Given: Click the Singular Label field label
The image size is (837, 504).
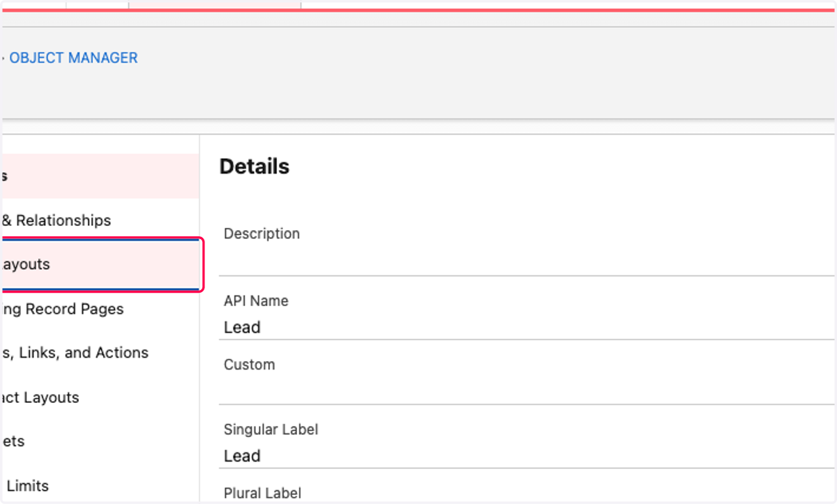Looking at the screenshot, I should point(271,430).
